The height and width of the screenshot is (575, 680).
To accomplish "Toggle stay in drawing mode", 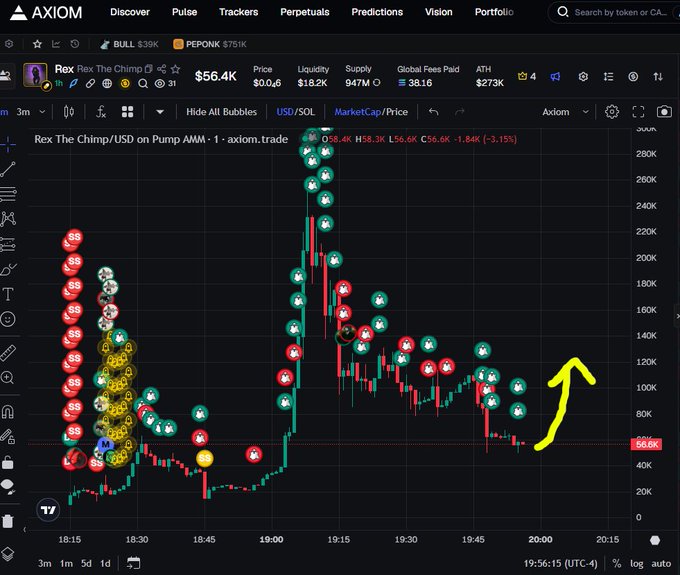I will tap(8, 436).
